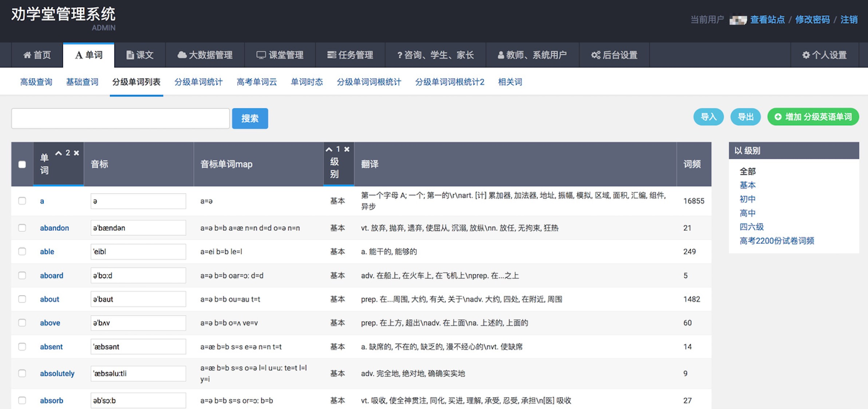Check the row checkbox for 'able'
The width and height of the screenshot is (868, 409).
point(22,251)
